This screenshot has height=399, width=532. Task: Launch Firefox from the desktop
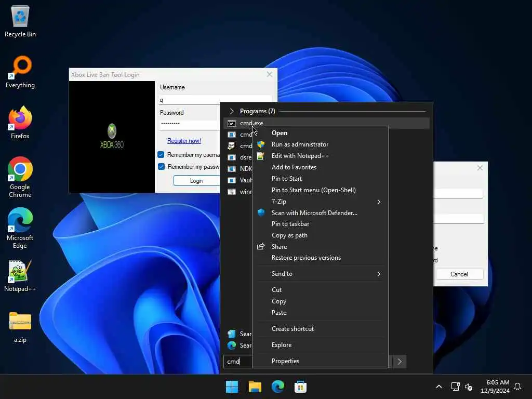point(20,123)
